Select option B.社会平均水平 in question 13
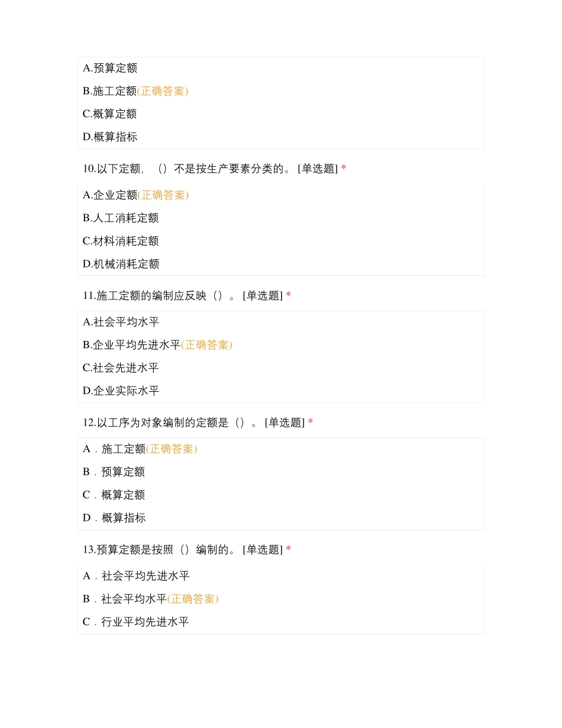Viewport: 562px width, 728px height. point(125,599)
